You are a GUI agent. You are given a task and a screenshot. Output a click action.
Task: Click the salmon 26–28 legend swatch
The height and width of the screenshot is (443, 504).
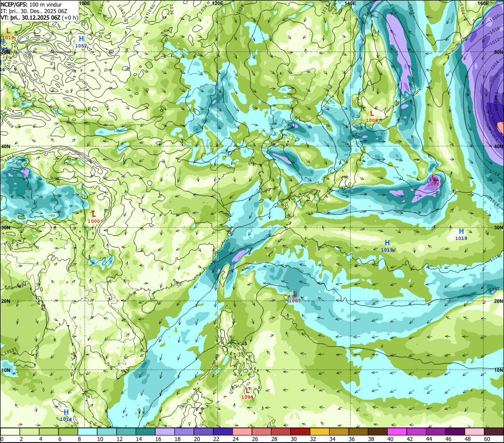262,432
